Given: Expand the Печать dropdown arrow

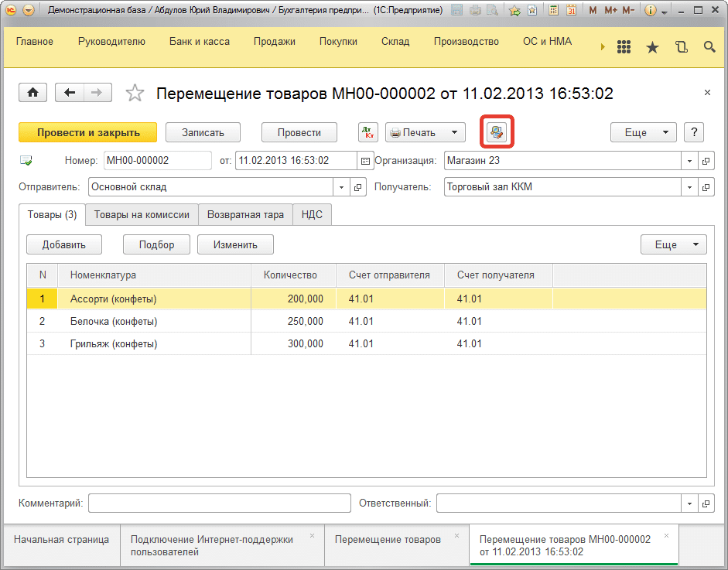Looking at the screenshot, I should click(455, 132).
